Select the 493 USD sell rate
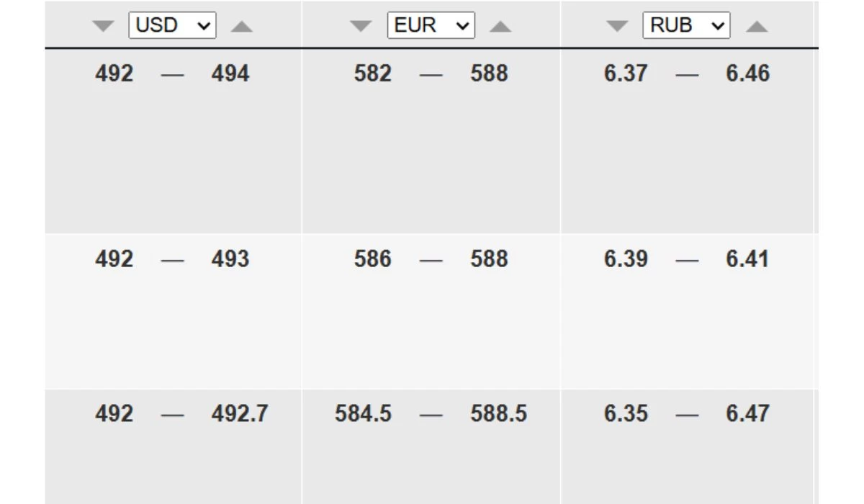 click(230, 259)
